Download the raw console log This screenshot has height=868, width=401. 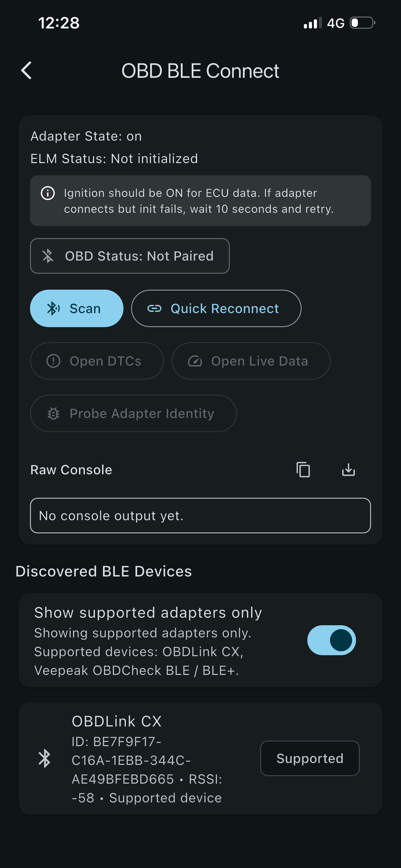[349, 469]
